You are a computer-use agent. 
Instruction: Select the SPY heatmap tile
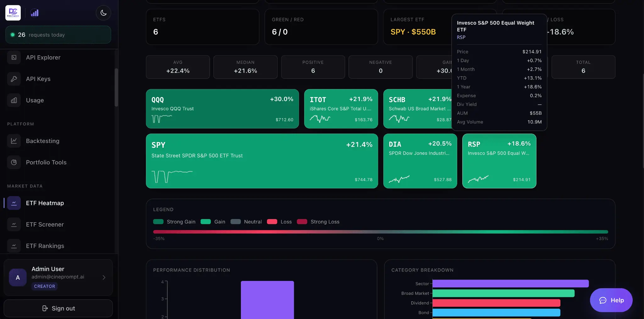262,161
